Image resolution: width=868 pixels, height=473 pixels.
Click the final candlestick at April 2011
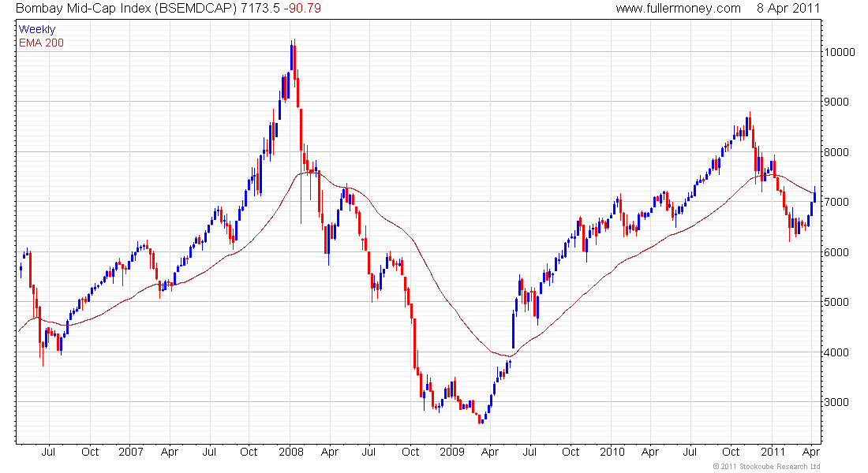[815, 195]
